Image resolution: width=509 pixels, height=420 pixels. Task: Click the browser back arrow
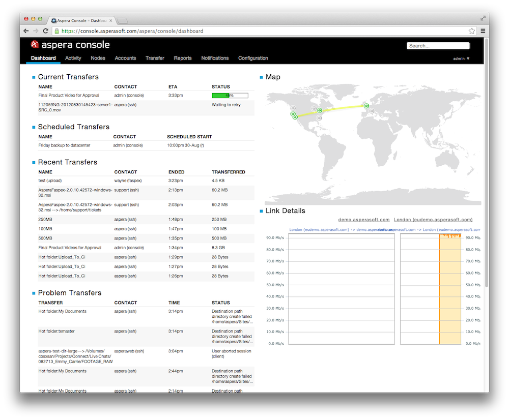point(26,31)
